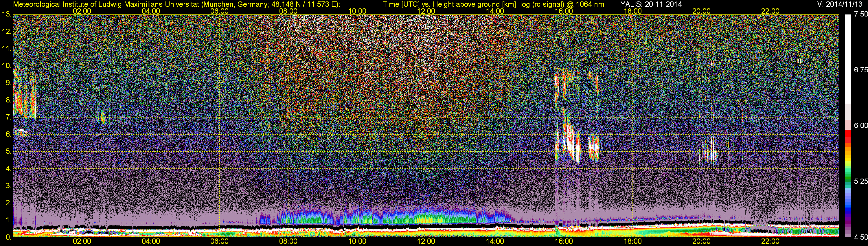Select the 14:00 label on the top time axis
The width and height of the screenshot is (868, 246).
(x=495, y=11)
